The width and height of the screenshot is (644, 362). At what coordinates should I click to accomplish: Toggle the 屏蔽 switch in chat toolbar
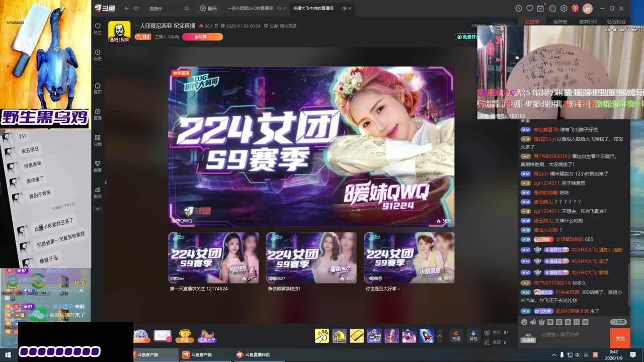coord(618,322)
